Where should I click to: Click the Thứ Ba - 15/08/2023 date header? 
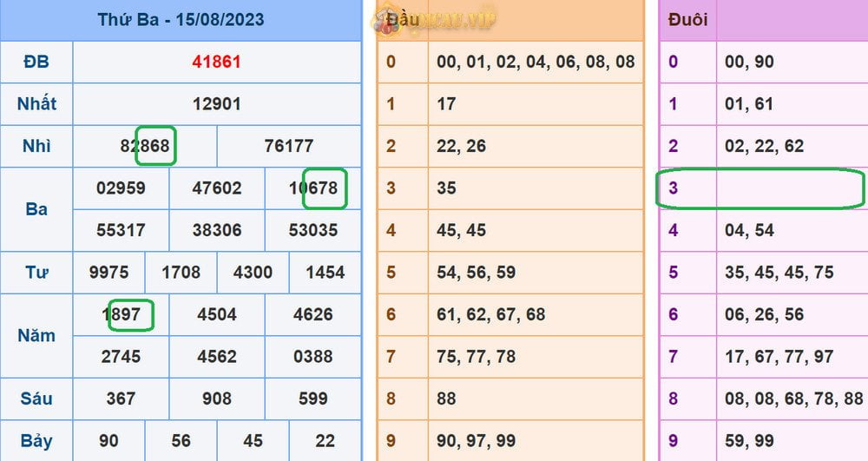pos(181,19)
